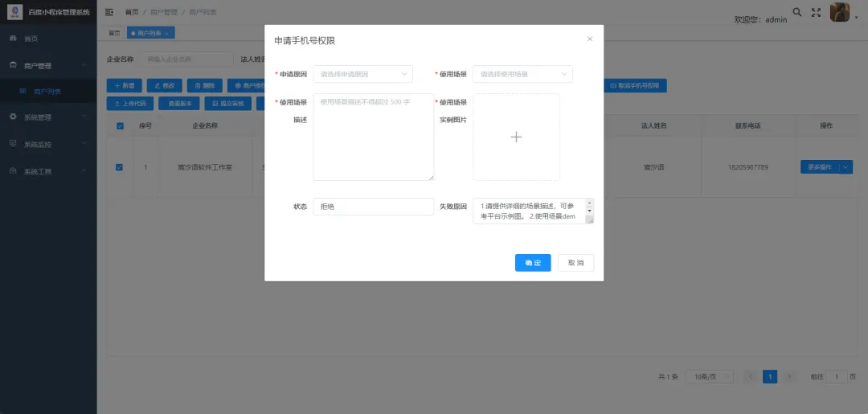Click the phone number 18205987789
The width and height of the screenshot is (868, 414).
(748, 167)
